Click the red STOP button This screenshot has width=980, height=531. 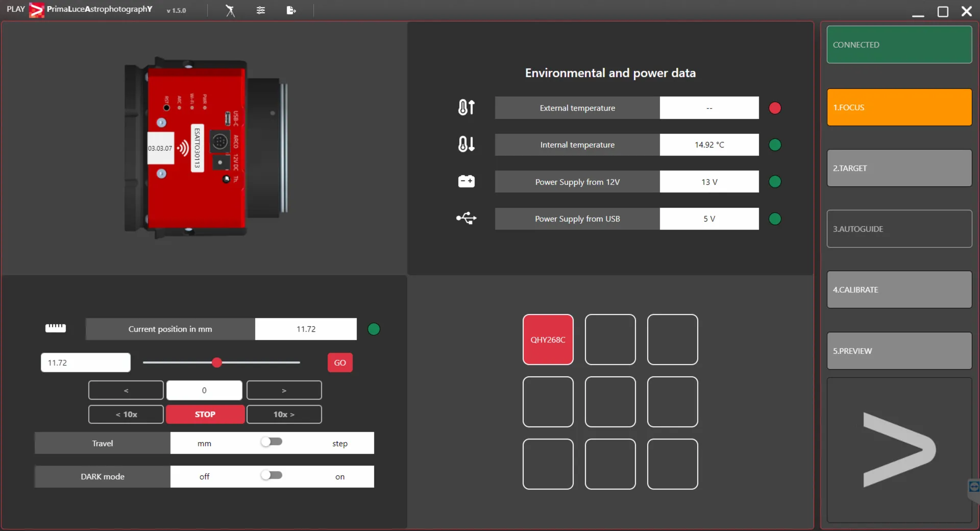point(205,414)
